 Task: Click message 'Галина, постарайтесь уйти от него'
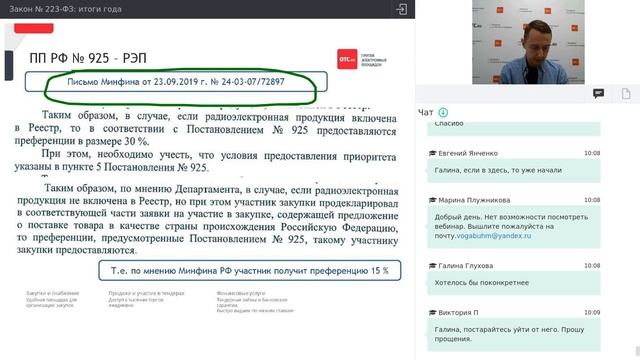[x=514, y=334]
